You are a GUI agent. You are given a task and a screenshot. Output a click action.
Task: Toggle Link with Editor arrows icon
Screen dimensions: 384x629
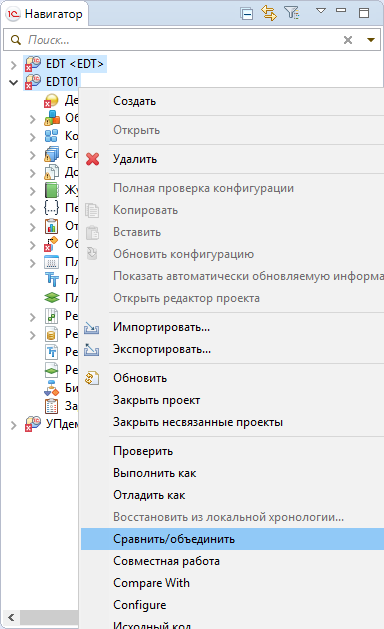tap(269, 13)
